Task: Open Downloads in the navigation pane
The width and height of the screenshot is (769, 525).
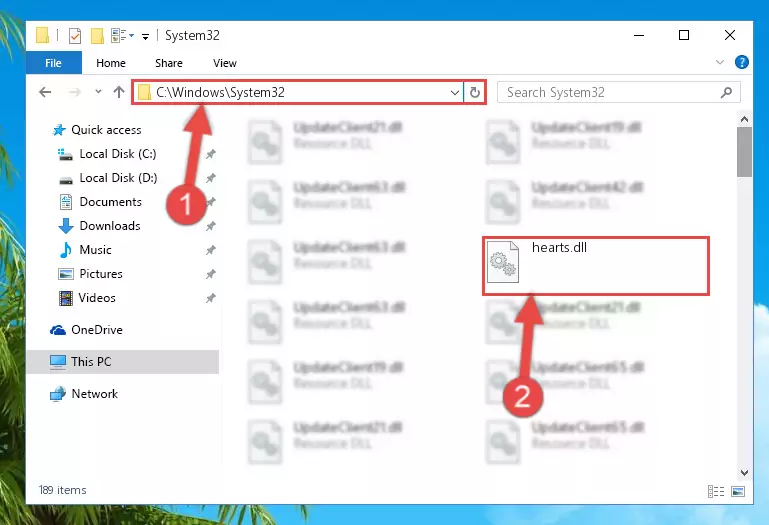Action: click(110, 226)
